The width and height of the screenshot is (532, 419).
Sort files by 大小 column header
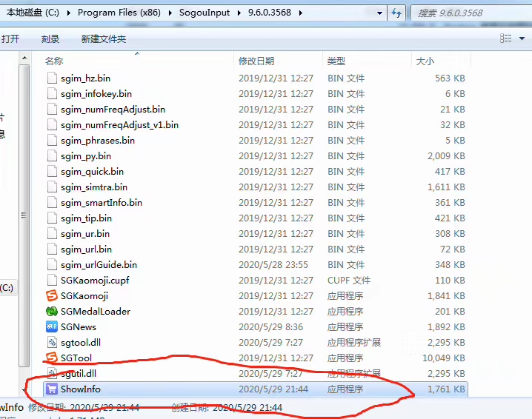[x=425, y=61]
